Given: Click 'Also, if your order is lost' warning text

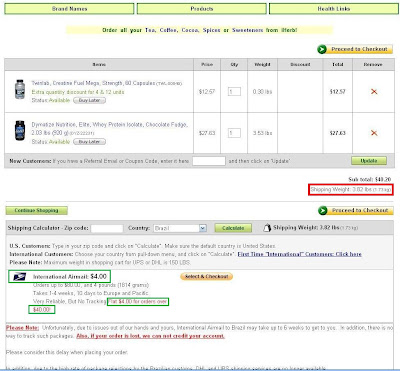Looking at the screenshot, I should (x=150, y=336).
